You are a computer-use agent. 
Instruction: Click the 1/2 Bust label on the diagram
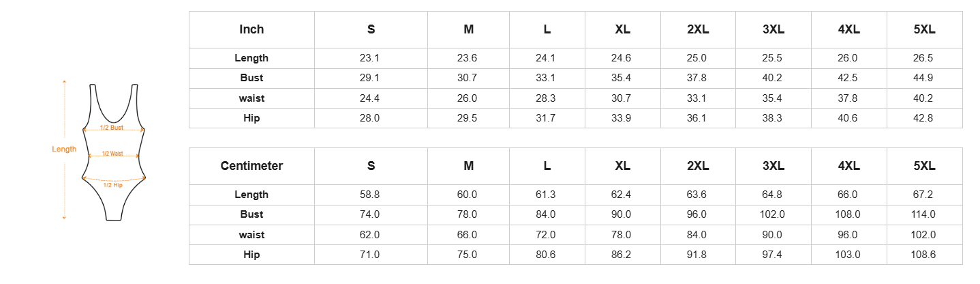pyautogui.click(x=112, y=128)
